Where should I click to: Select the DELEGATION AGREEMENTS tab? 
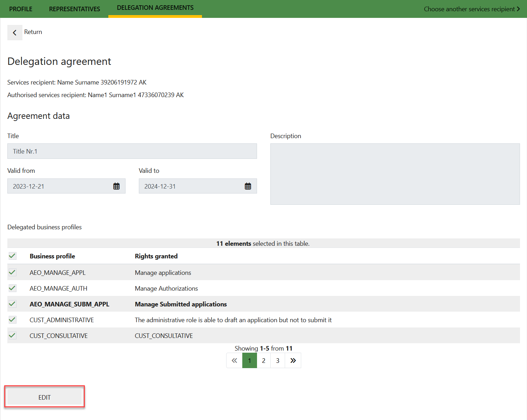point(155,8)
